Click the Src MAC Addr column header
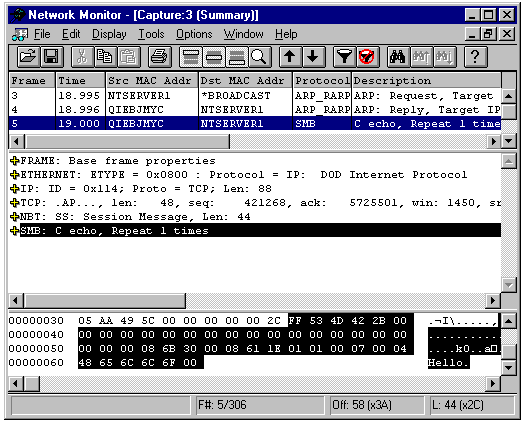 pyautogui.click(x=152, y=80)
